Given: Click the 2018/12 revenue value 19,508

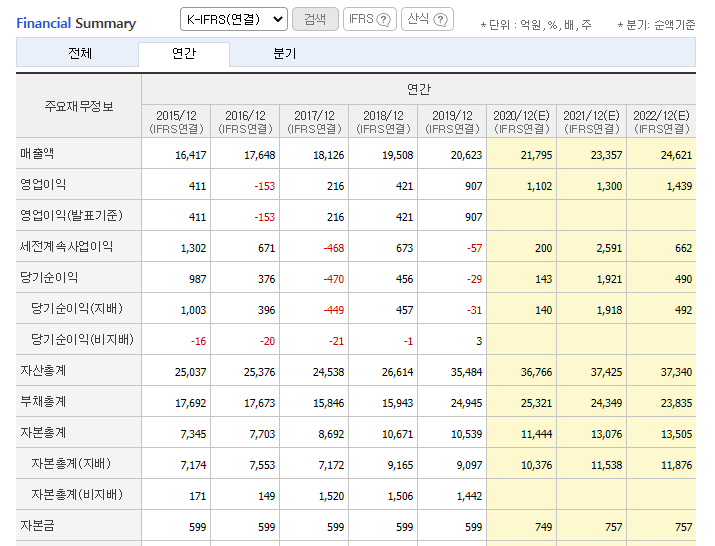Looking at the screenshot, I should tap(397, 155).
